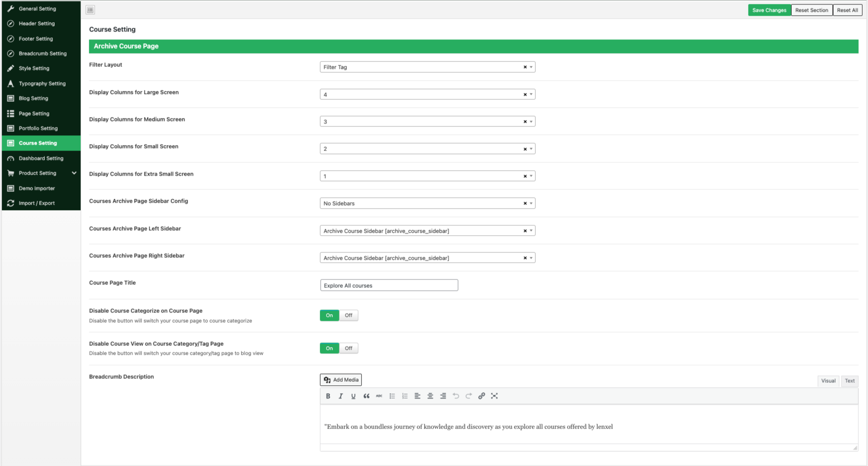Expand the Product Setting submenu chevron
Image resolution: width=868 pixels, height=466 pixels.
pyautogui.click(x=74, y=173)
